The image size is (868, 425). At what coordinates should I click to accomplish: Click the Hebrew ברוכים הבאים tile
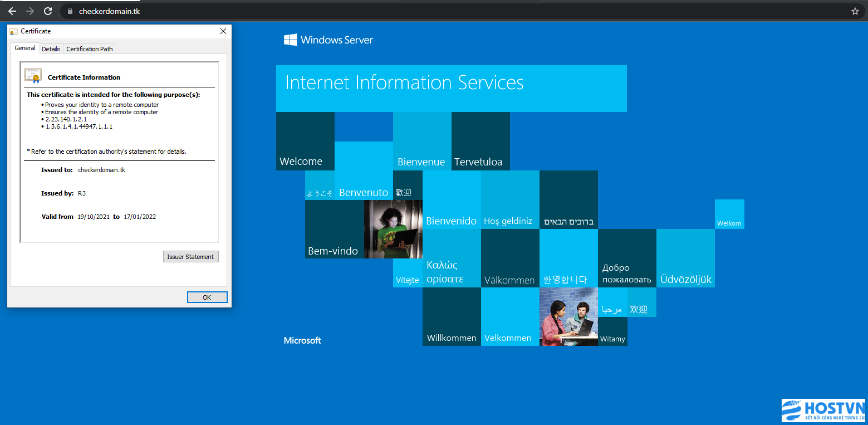568,199
